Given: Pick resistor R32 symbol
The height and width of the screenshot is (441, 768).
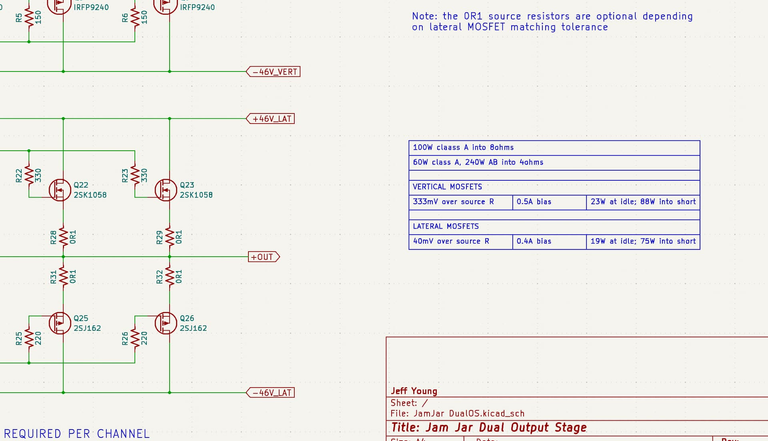Looking at the screenshot, I should (169, 276).
